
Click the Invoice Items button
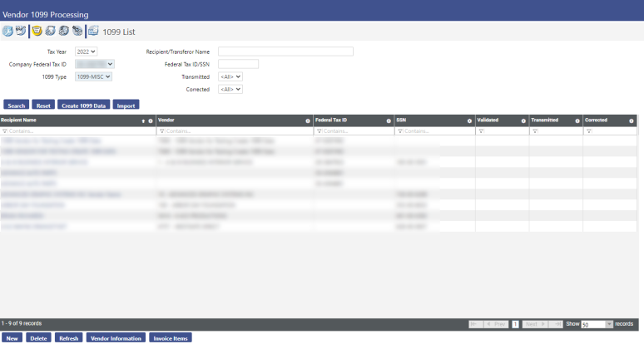click(x=171, y=338)
